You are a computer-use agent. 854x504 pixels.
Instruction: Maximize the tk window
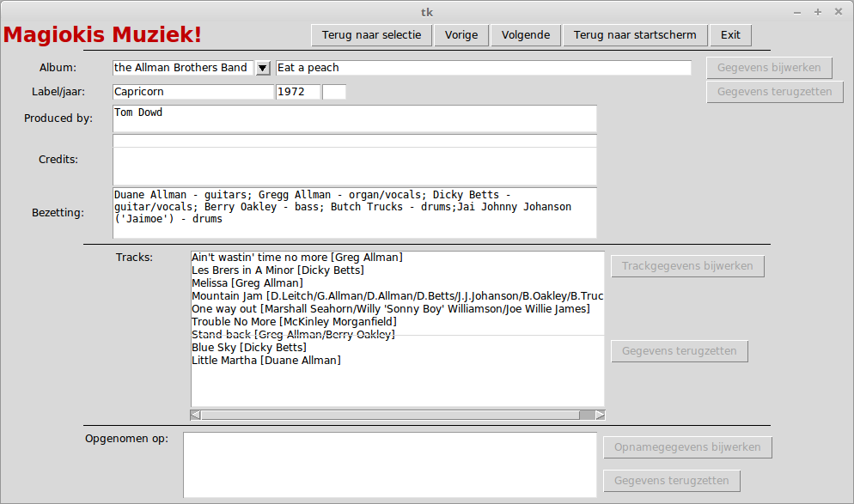[x=818, y=12]
